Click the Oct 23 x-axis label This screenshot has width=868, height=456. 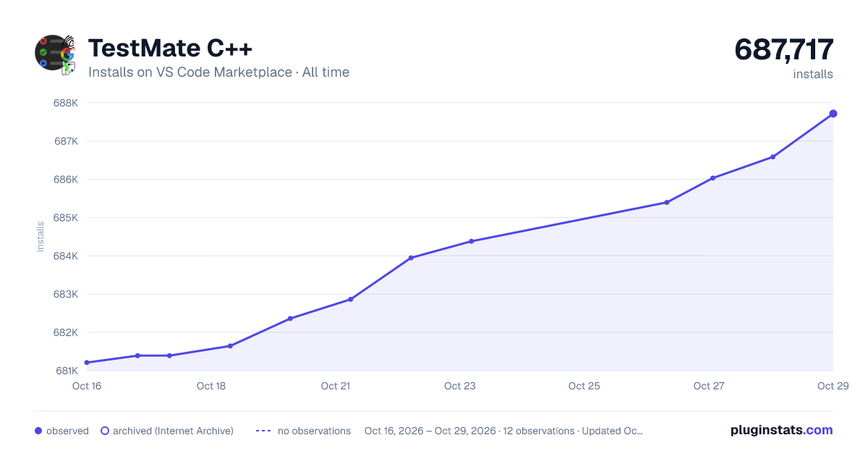(x=460, y=386)
